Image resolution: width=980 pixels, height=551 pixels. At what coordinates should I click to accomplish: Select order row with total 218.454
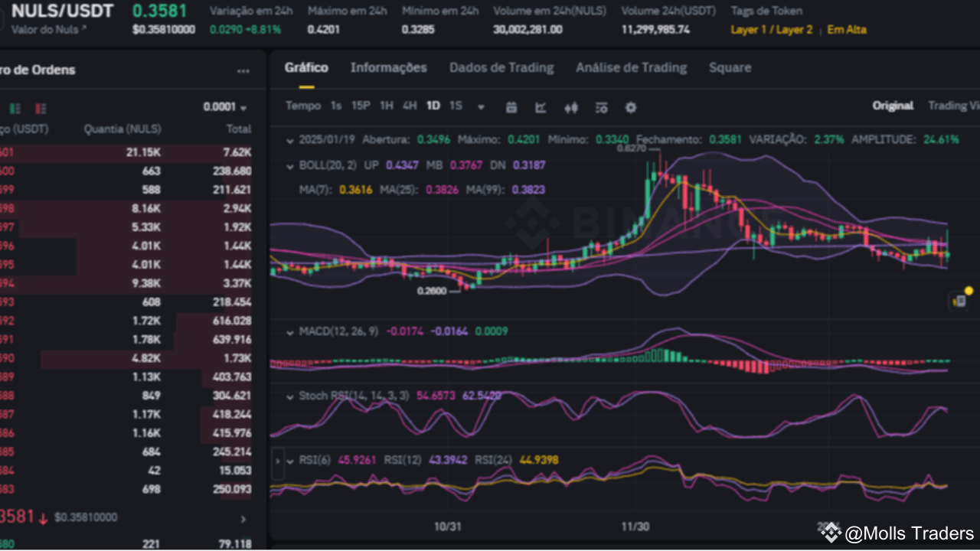point(126,302)
